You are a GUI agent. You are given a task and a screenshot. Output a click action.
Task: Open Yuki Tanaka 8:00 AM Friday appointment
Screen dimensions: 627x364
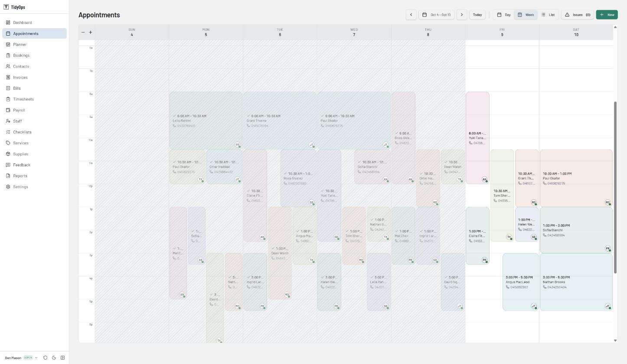[477, 138]
